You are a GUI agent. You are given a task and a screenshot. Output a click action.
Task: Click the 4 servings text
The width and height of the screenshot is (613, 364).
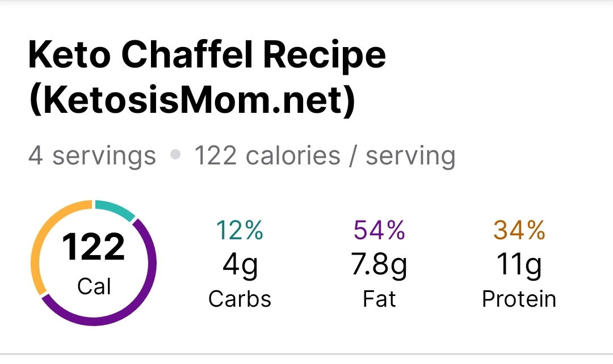pyautogui.click(x=93, y=156)
